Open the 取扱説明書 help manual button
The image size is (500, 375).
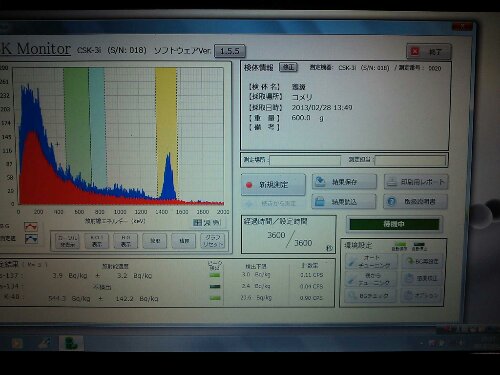point(415,201)
